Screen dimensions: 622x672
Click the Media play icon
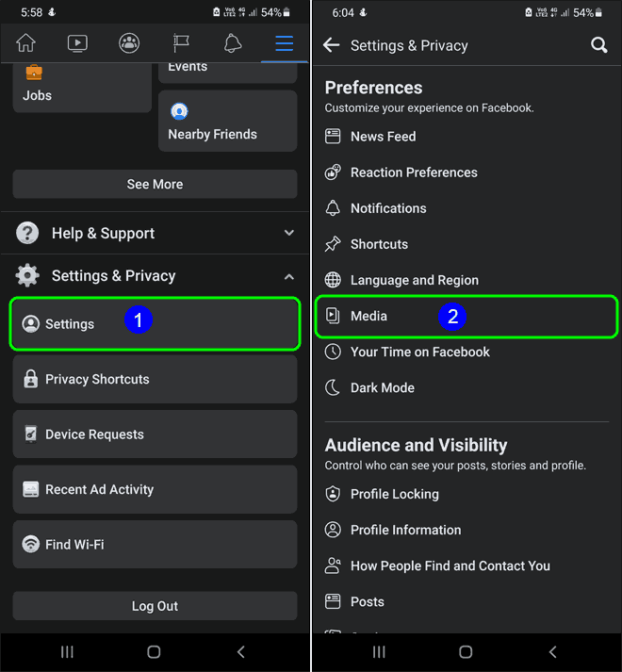(333, 316)
